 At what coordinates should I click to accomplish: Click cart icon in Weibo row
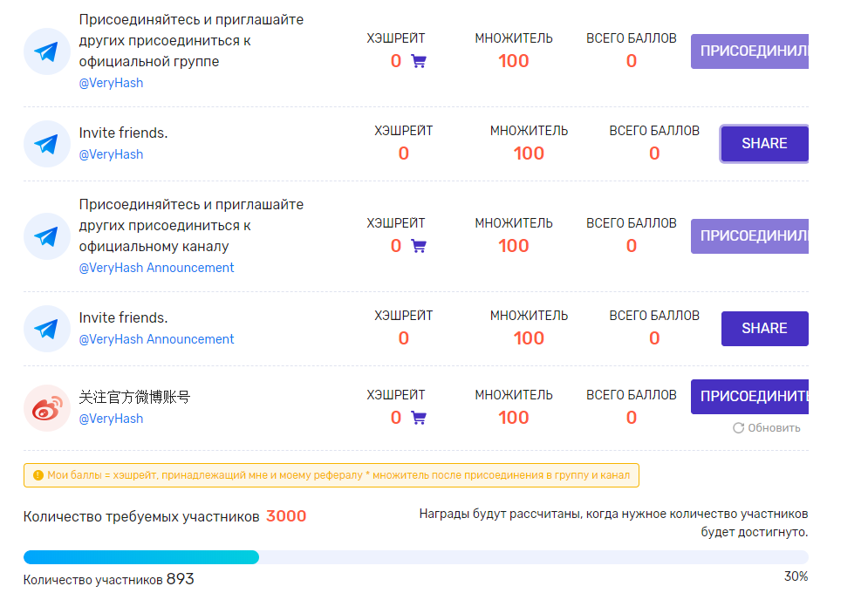coord(419,418)
